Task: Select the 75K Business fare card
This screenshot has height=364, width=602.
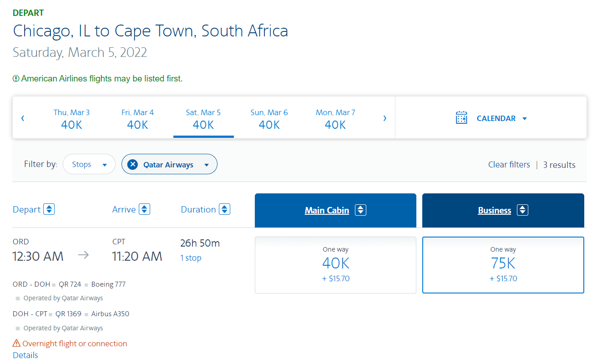Action: click(x=503, y=265)
